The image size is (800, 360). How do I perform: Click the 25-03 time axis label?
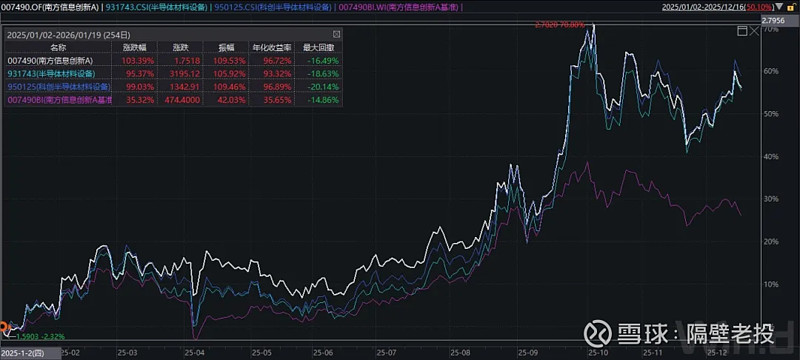click(x=128, y=352)
